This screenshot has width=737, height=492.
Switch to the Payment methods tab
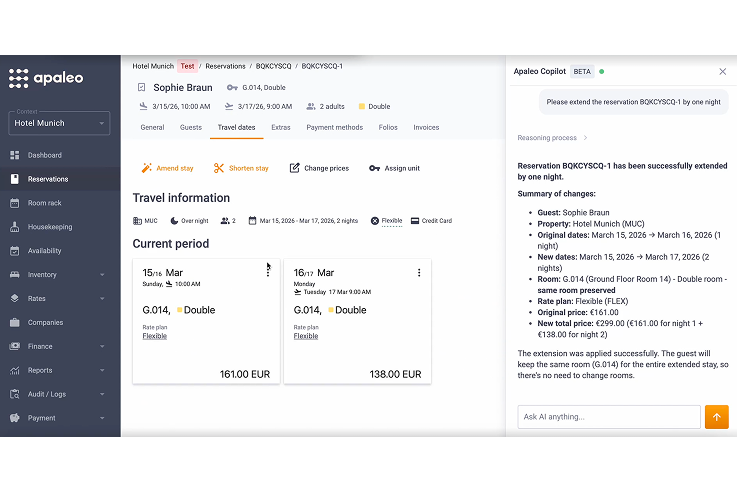334,128
